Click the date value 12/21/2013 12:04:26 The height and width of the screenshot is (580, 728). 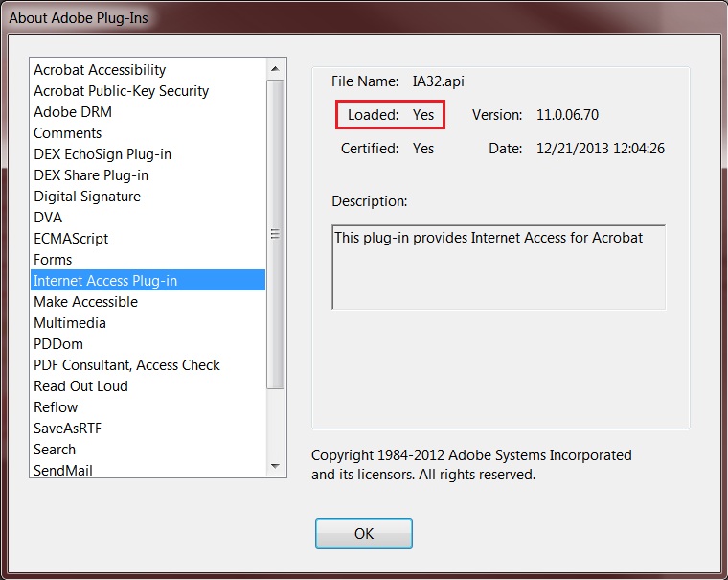[x=601, y=149]
